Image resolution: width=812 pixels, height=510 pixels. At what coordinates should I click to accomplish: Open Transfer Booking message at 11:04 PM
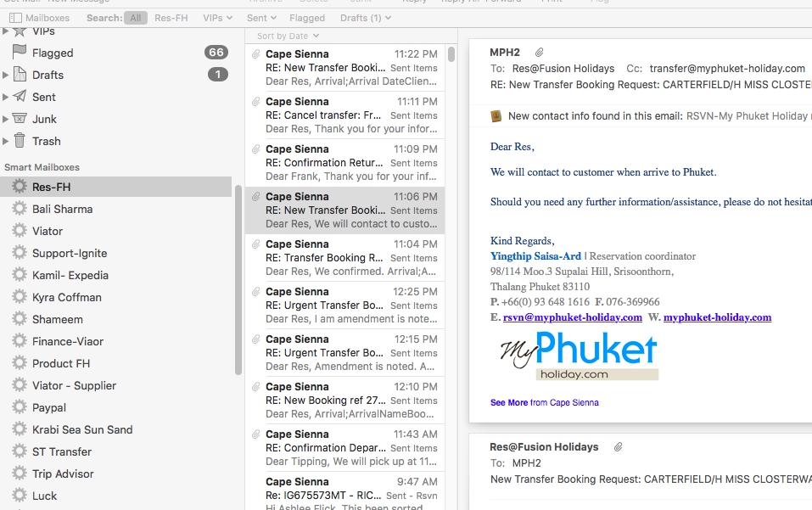pyautogui.click(x=344, y=257)
